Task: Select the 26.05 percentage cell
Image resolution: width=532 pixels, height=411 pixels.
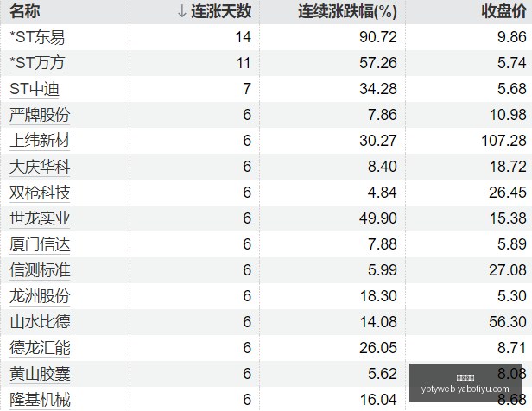Action: click(378, 348)
